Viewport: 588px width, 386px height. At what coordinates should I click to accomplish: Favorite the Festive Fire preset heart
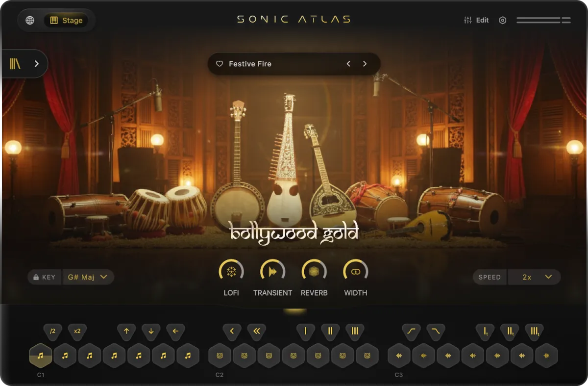(220, 64)
